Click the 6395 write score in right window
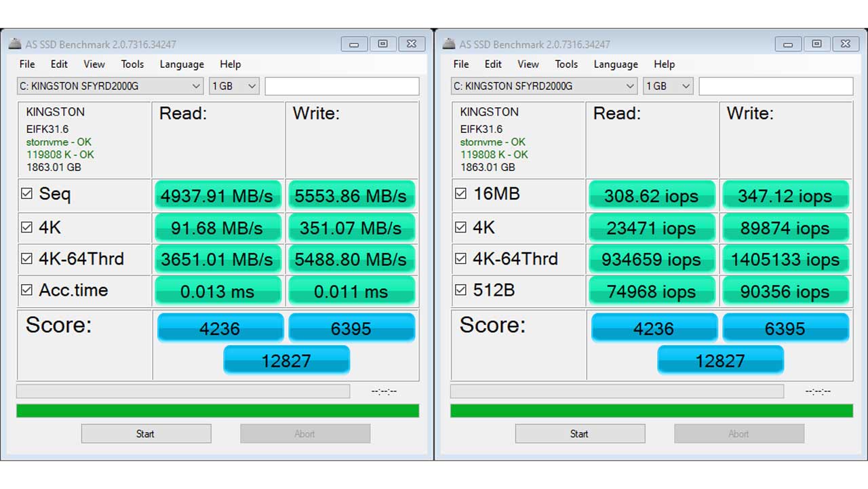This screenshot has width=868, height=489. [785, 328]
